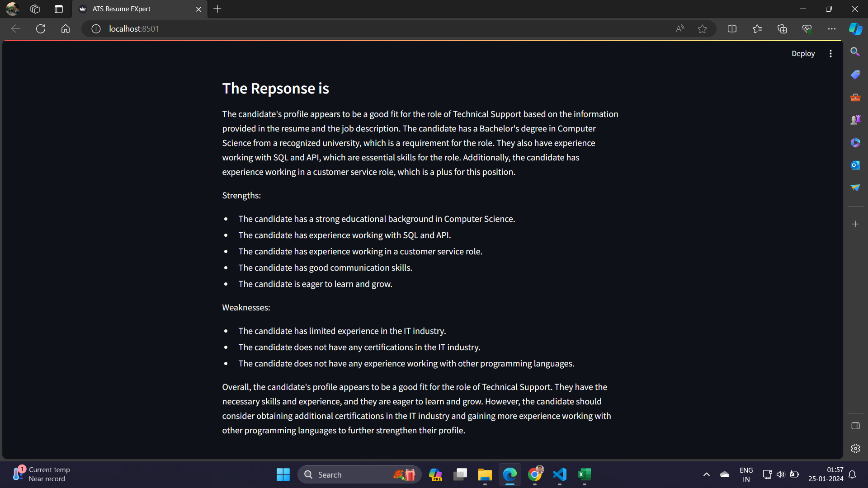Expand the hidden system tray icons
The height and width of the screenshot is (488, 868).
pos(706,474)
